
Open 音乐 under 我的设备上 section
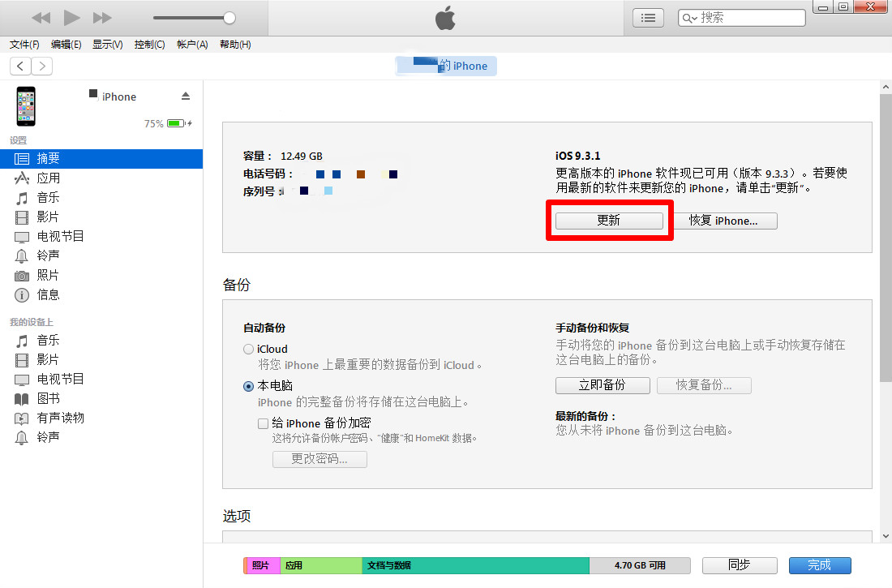(x=101, y=341)
